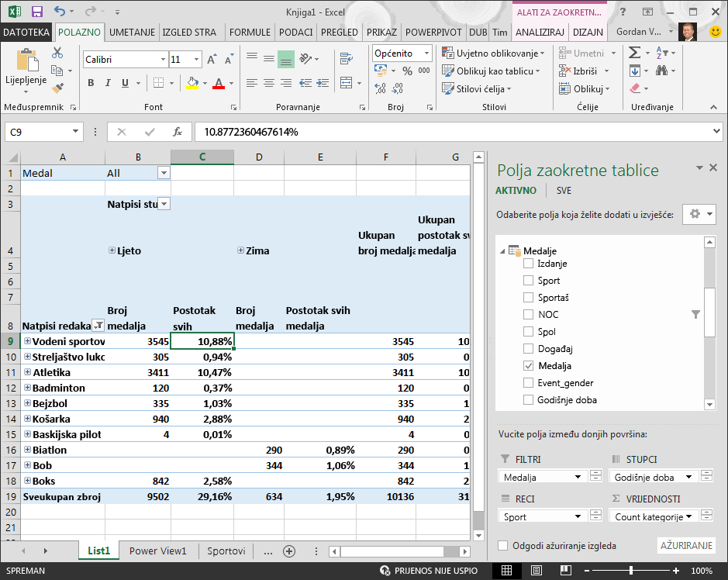Click the Clear eraser icon

click(x=635, y=88)
